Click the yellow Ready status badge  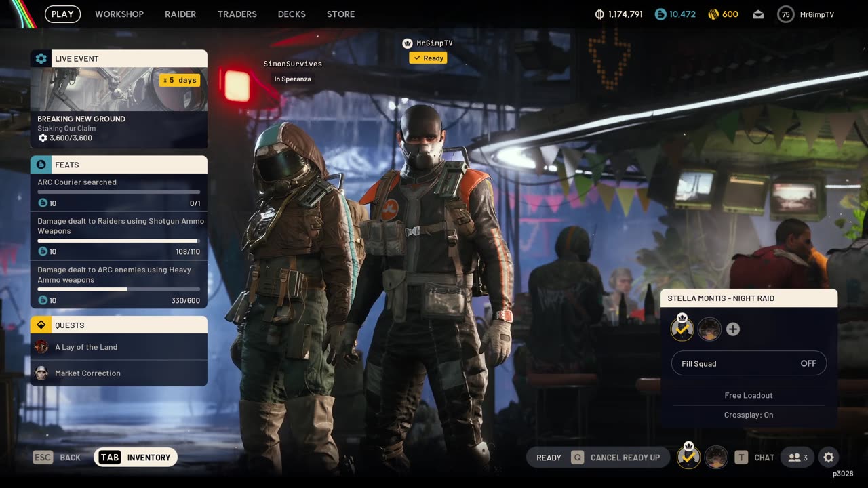click(428, 58)
